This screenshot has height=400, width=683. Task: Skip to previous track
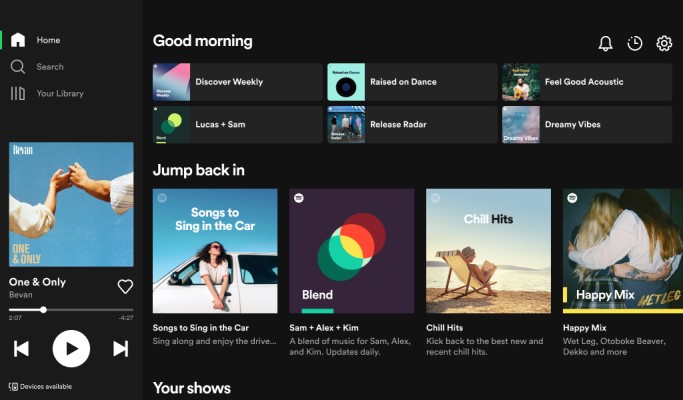click(x=21, y=349)
